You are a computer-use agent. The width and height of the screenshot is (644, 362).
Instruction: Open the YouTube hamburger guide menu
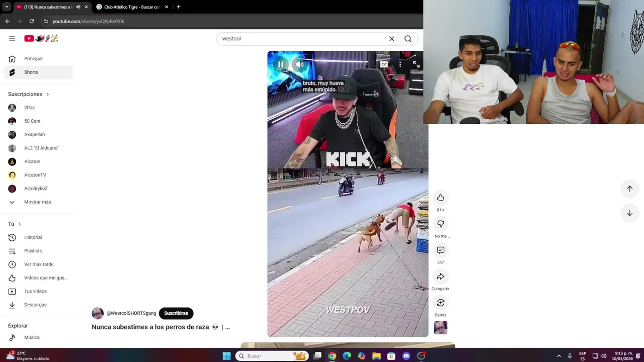pyautogui.click(x=12, y=39)
